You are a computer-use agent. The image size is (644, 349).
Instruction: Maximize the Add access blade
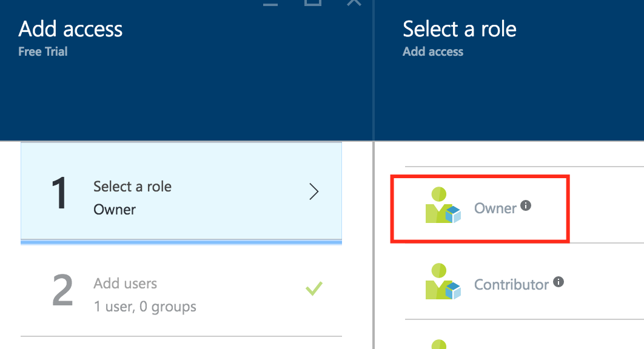point(312,2)
